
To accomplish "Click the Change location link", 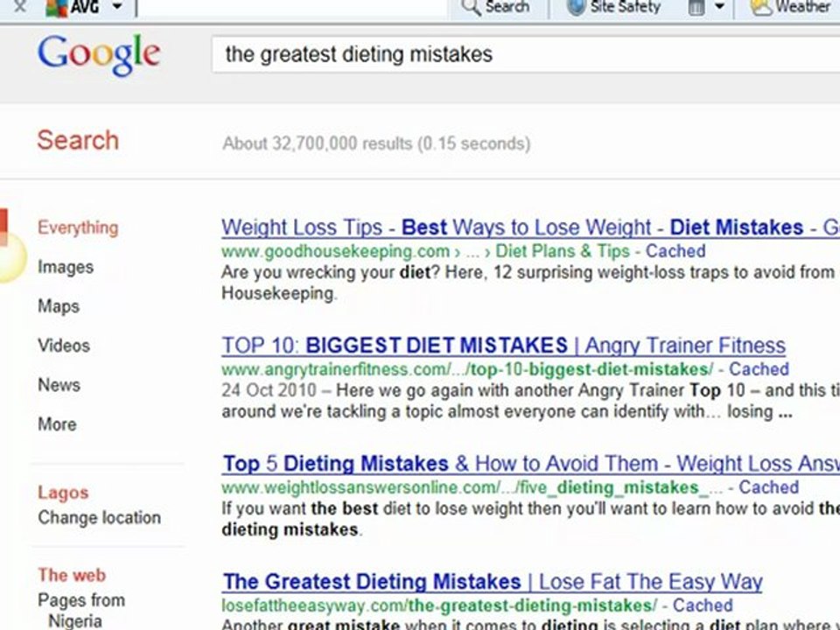I will pyautogui.click(x=99, y=517).
